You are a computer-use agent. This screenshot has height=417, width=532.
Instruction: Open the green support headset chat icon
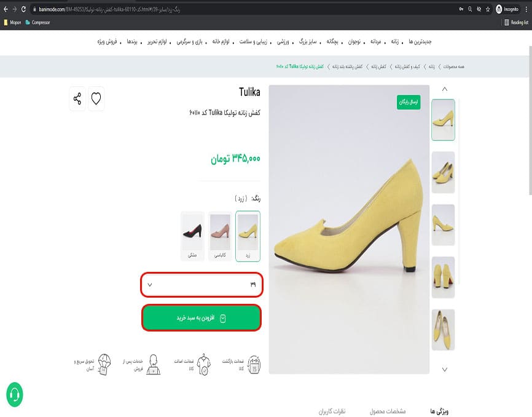(15, 394)
